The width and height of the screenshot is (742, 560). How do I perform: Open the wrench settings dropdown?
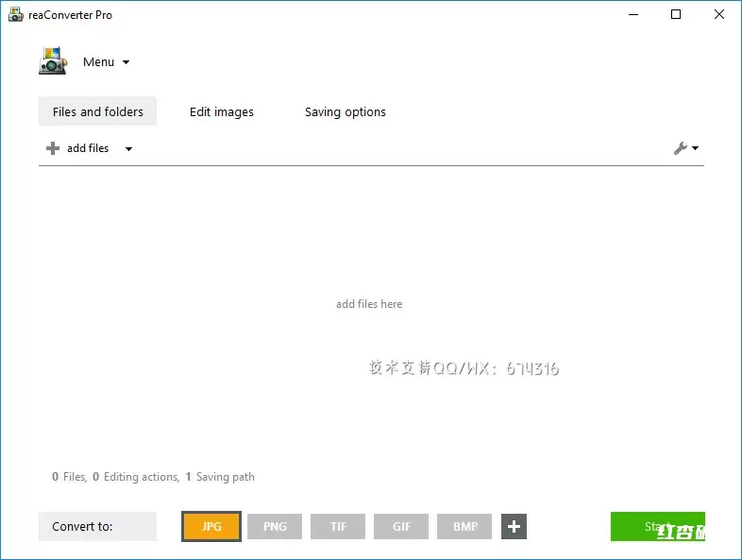point(686,148)
